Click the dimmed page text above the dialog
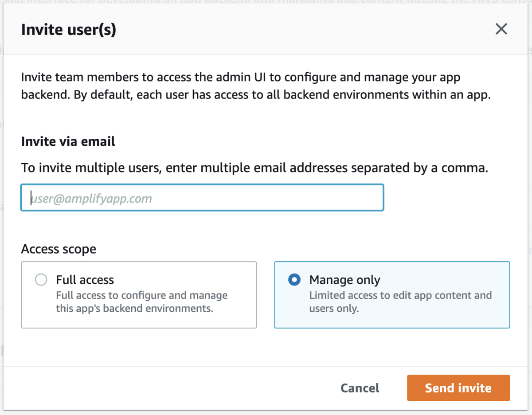Screen dimensions: 532x415 click(266, 2)
